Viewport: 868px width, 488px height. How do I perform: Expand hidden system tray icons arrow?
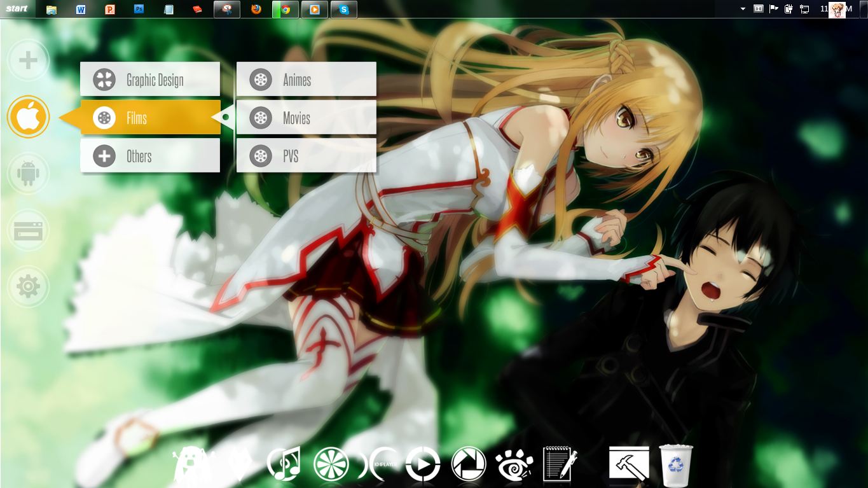click(x=743, y=9)
